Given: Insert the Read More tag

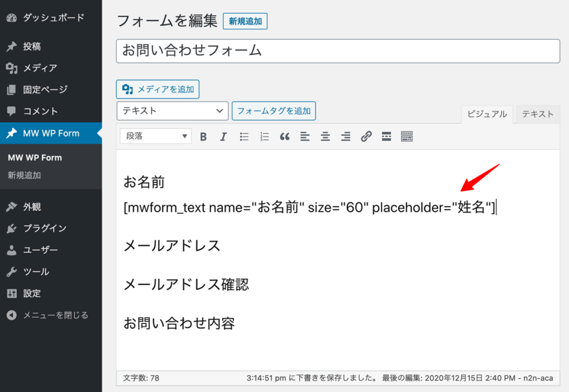Looking at the screenshot, I should pos(387,137).
